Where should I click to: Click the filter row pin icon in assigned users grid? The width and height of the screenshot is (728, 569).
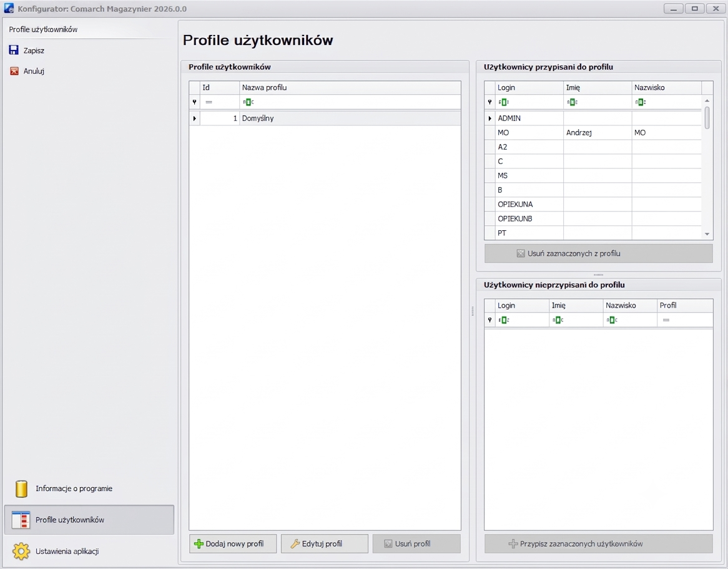tap(490, 102)
